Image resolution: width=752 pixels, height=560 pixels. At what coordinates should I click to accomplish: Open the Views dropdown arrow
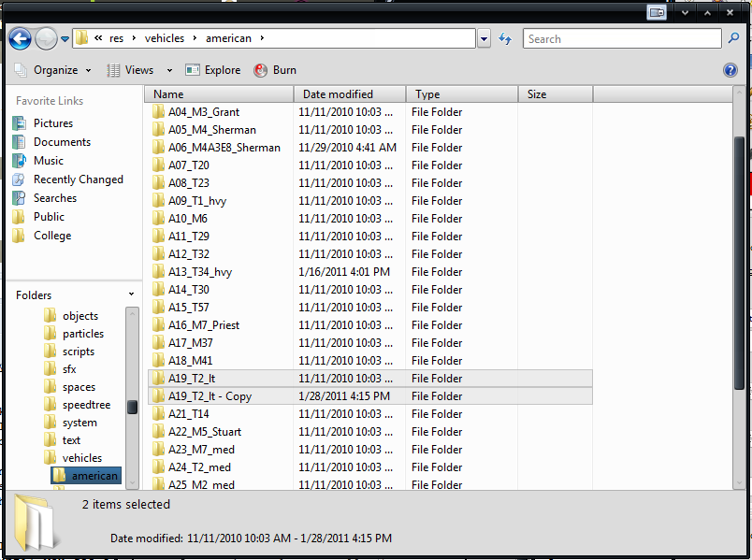(x=169, y=70)
